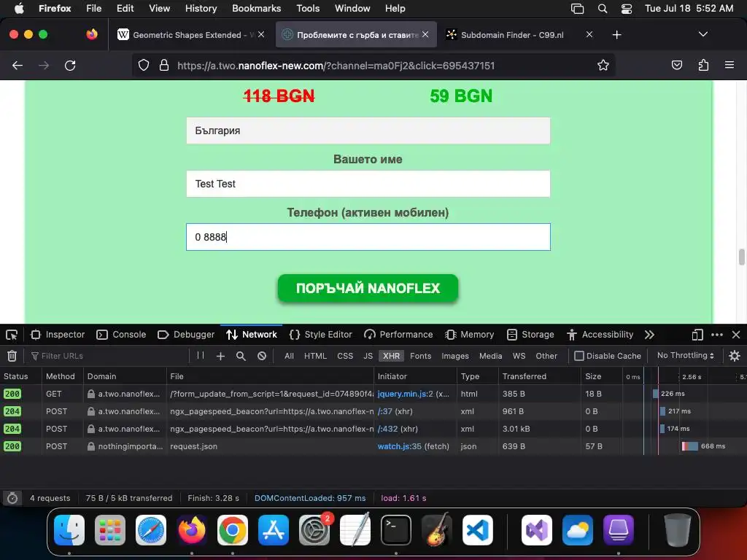Toggle the HTML filter
747x560 pixels.
(x=315, y=356)
